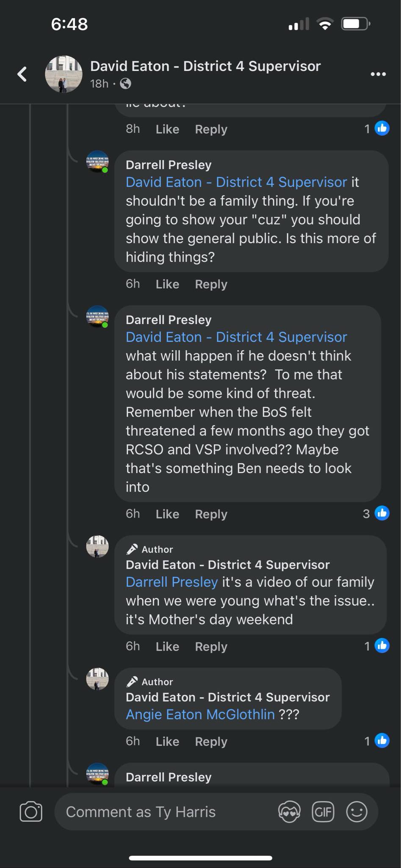The height and width of the screenshot is (868, 401).
Task: Tap thumbs-up reaction on BoS threat comment
Action: pos(382,514)
